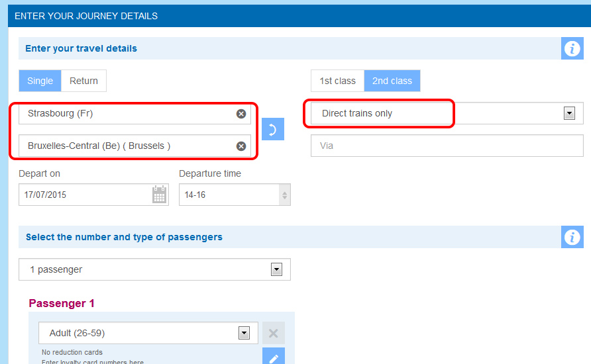Select Return journey option
This screenshot has height=364, width=591.
(83, 81)
